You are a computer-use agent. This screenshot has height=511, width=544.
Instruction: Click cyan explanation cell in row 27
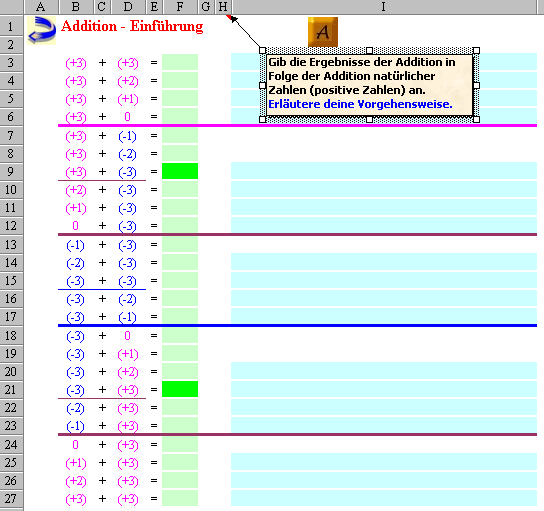[384, 498]
